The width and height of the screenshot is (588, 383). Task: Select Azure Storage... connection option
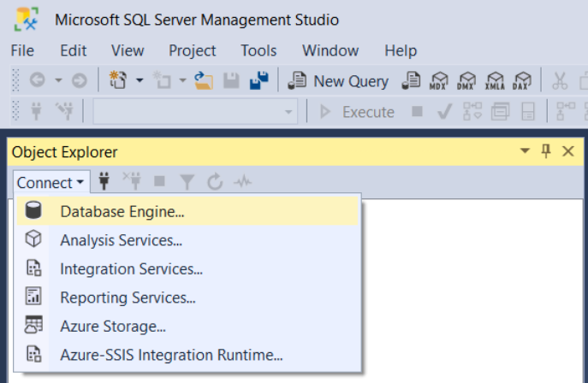point(113,326)
